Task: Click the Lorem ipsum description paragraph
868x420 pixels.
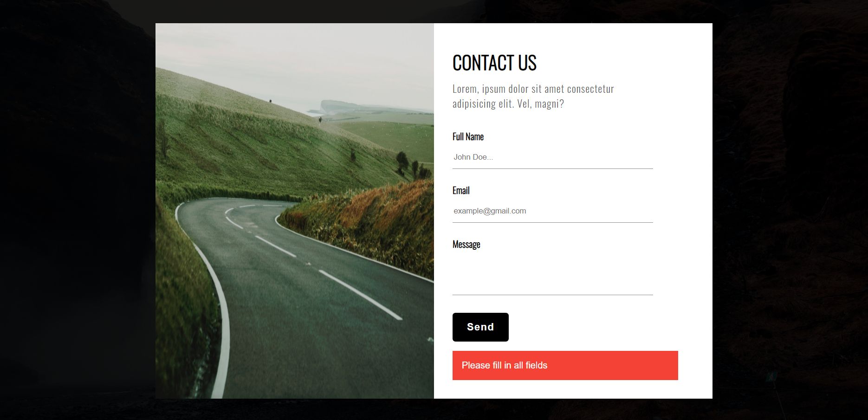Action: 533,96
